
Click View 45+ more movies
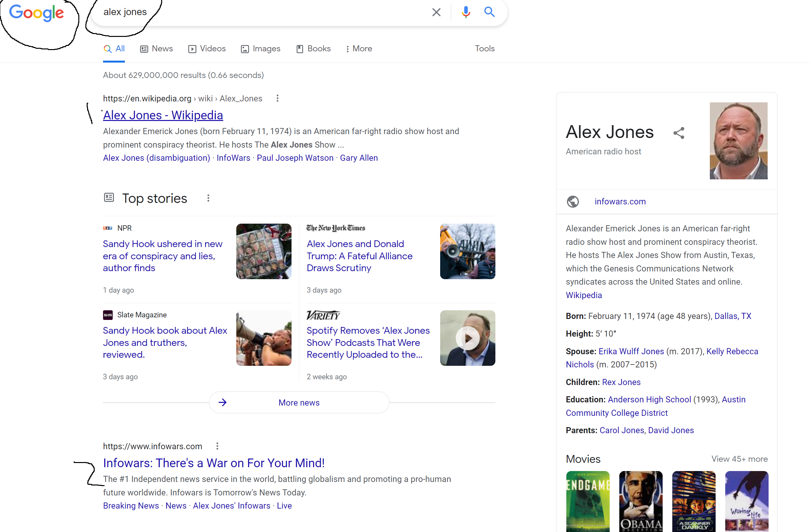pos(740,459)
